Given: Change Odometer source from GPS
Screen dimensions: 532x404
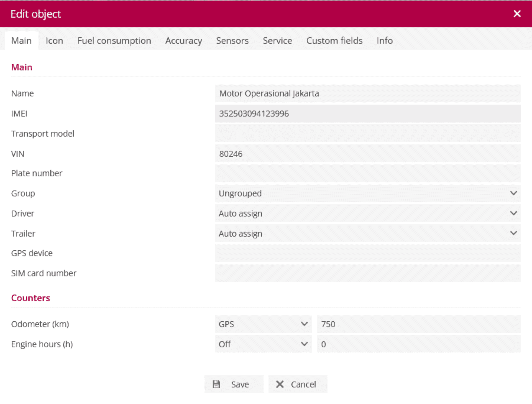Looking at the screenshot, I should [263, 324].
